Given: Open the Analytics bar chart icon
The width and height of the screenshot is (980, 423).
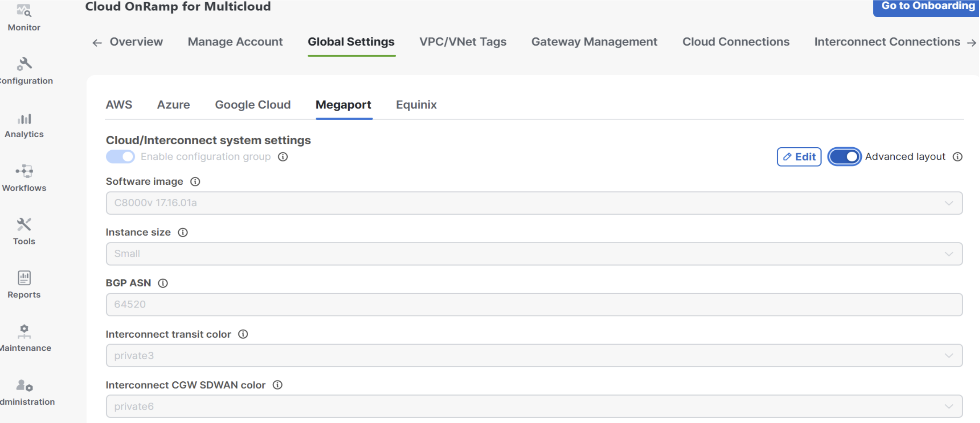Looking at the screenshot, I should 24,119.
